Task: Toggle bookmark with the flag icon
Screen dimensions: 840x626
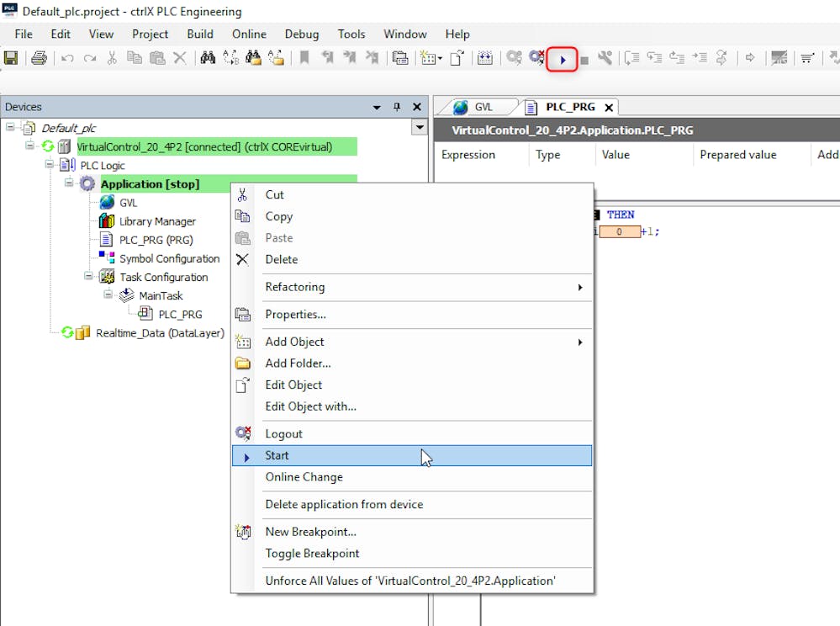Action: click(x=304, y=58)
